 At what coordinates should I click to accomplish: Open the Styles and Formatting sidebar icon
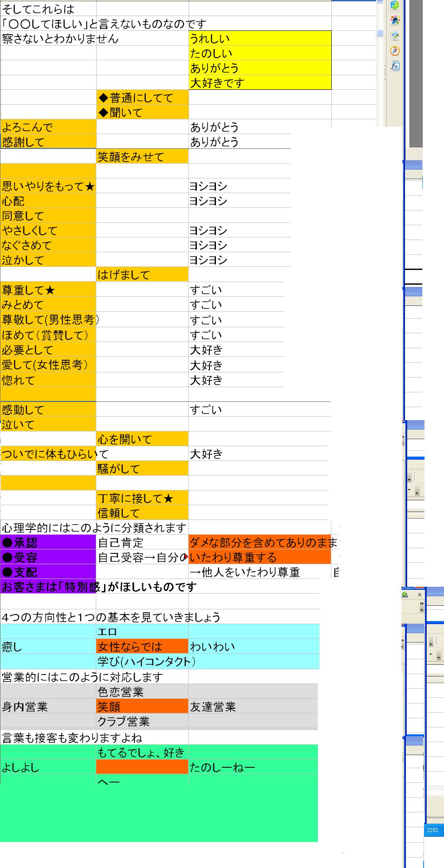[395, 20]
